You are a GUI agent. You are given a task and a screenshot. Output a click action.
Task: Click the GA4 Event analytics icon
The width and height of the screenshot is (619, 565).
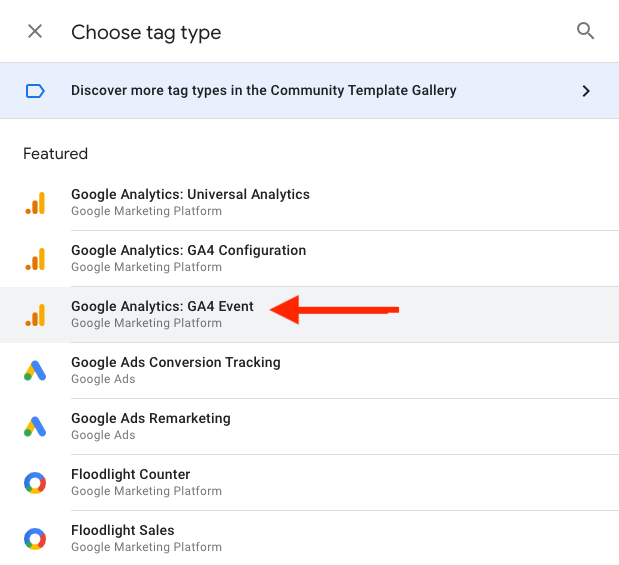point(35,315)
